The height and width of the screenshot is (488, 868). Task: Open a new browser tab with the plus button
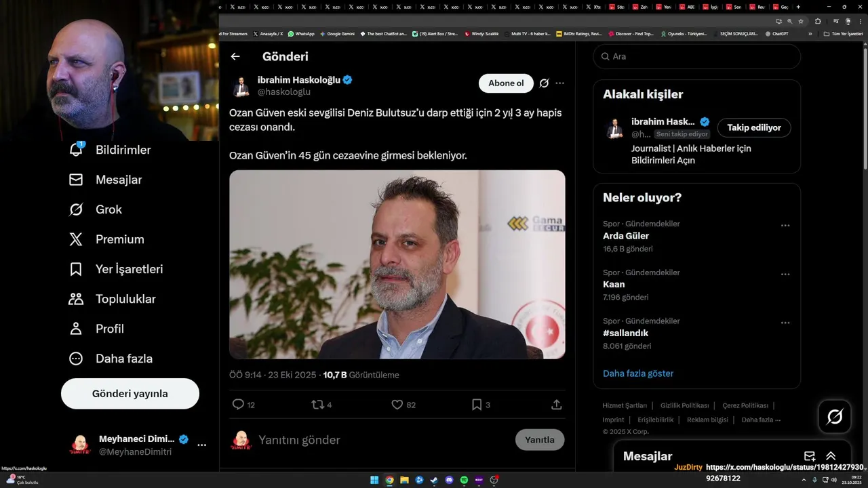point(798,7)
